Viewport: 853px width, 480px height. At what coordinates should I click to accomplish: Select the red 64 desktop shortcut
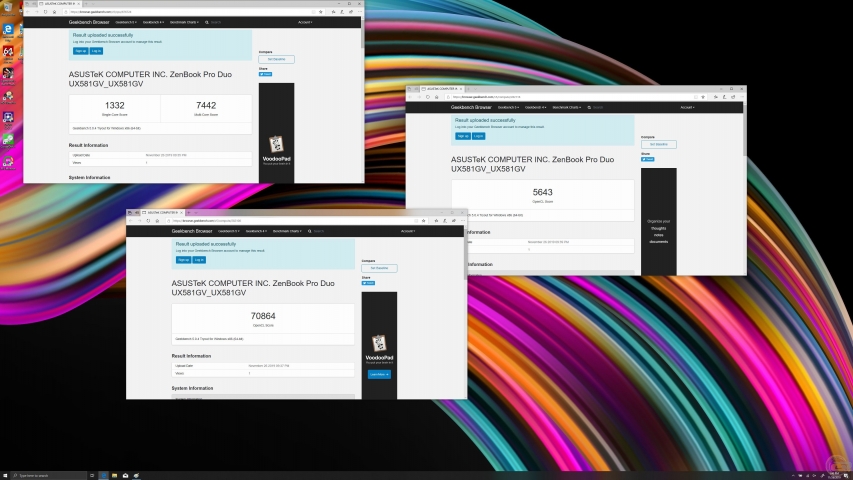[x=8, y=53]
